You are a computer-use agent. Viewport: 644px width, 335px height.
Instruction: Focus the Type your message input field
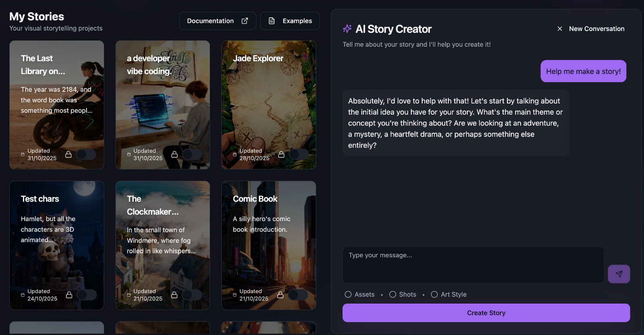point(473,265)
